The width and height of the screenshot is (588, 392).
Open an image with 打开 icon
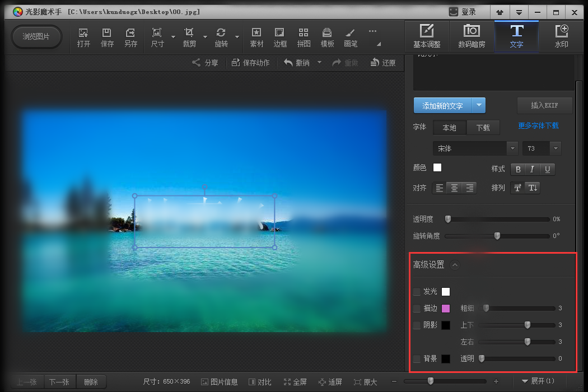pyautogui.click(x=83, y=37)
